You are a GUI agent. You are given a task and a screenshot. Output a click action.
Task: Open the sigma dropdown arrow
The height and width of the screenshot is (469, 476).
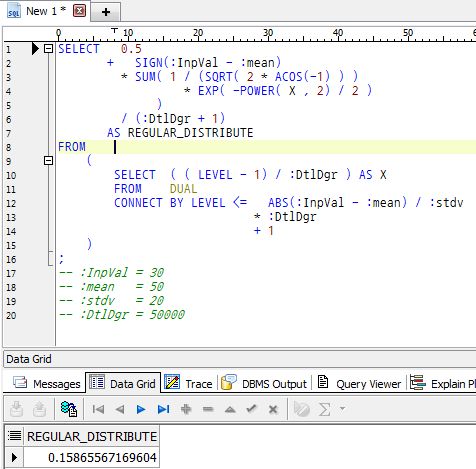point(342,408)
